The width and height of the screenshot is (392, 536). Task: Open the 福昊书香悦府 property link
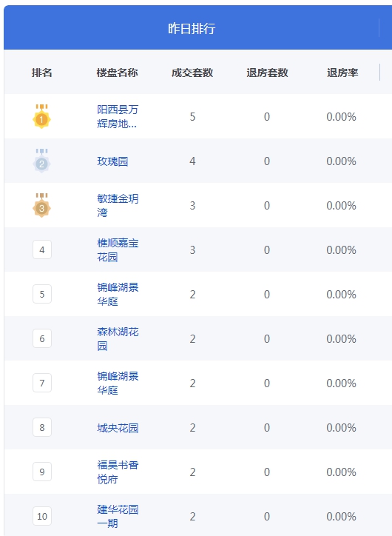[x=118, y=472]
